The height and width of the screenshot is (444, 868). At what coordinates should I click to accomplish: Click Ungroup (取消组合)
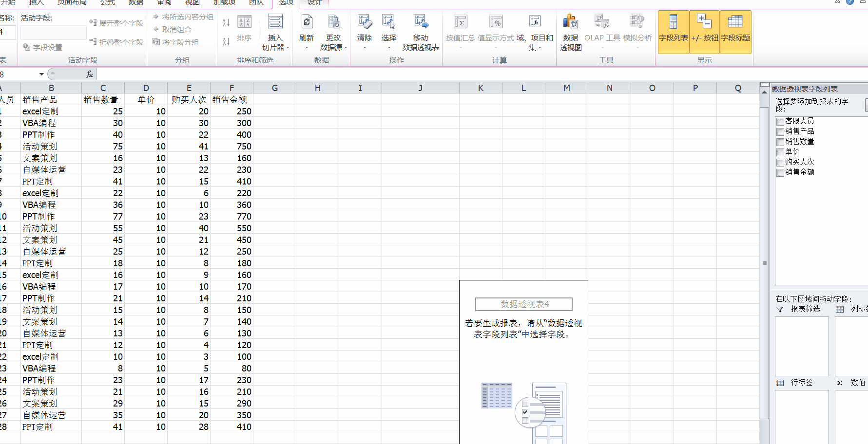click(172, 29)
